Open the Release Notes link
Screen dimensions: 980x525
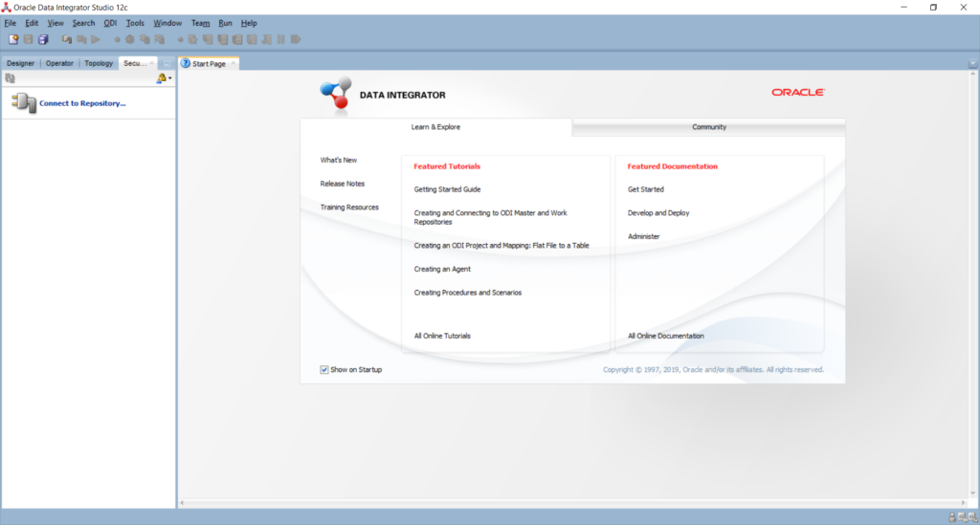click(x=343, y=184)
